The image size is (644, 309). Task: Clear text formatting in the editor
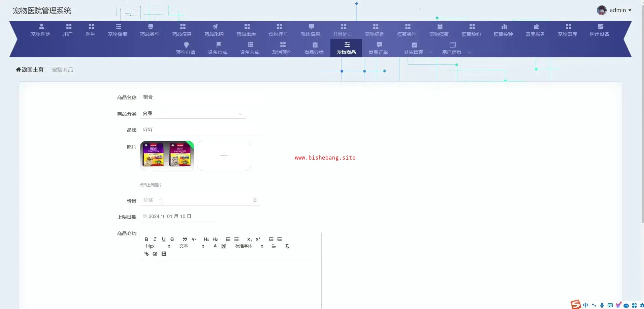pos(287,246)
